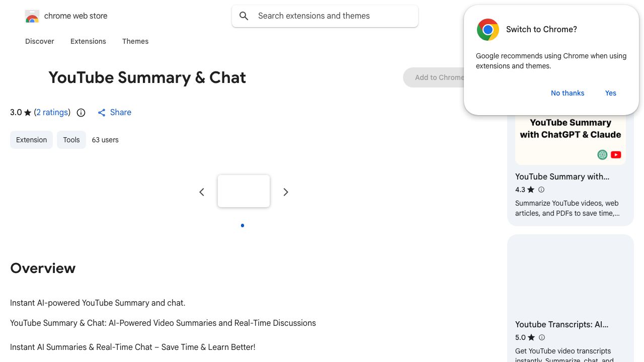
Task: Go to previous screenshot with left chevron
Action: [202, 192]
